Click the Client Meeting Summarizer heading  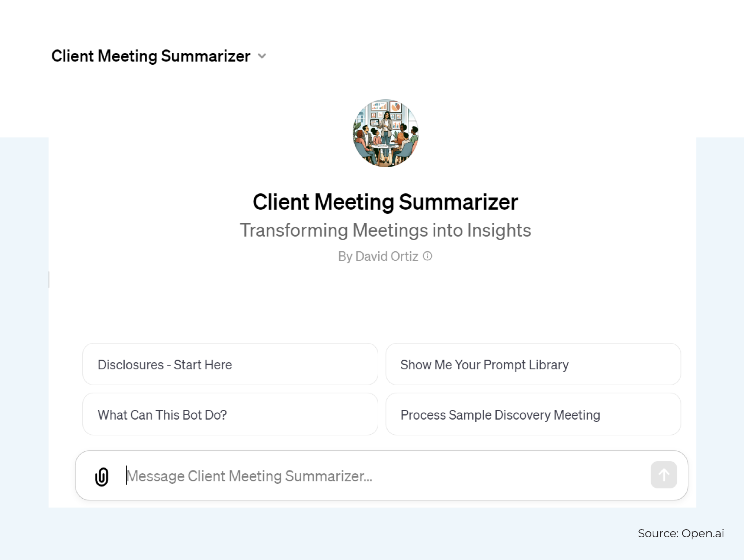[386, 202]
